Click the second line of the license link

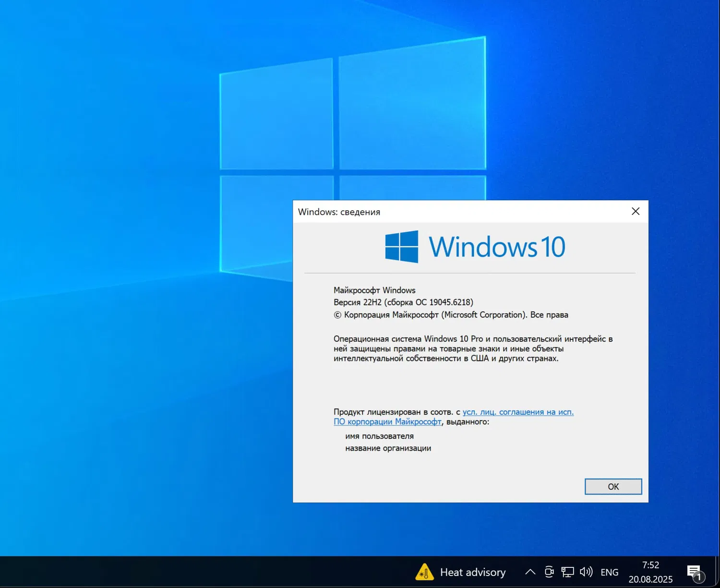[x=387, y=421]
